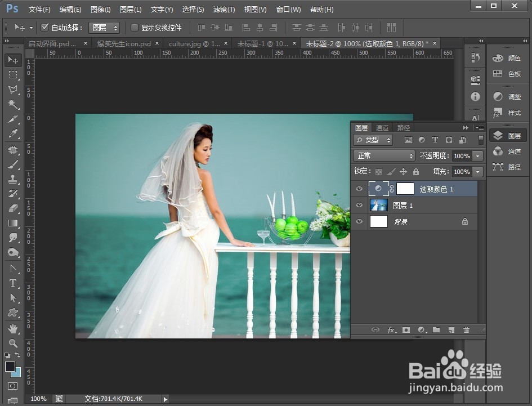Image resolution: width=532 pixels, height=406 pixels.
Task: Toggle lock all
Action: pyautogui.click(x=416, y=172)
